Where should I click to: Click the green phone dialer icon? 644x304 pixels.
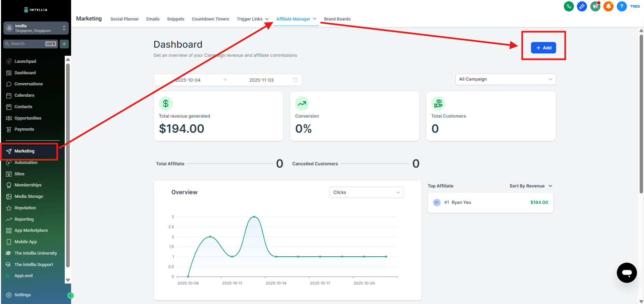569,6
